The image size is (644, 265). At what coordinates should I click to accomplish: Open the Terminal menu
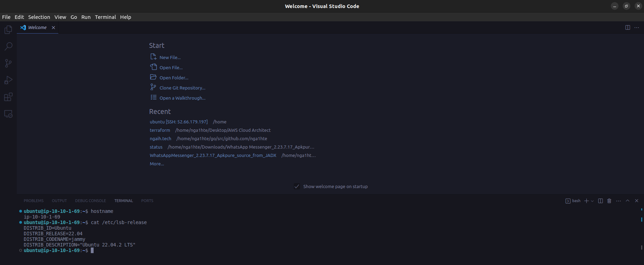tap(105, 17)
